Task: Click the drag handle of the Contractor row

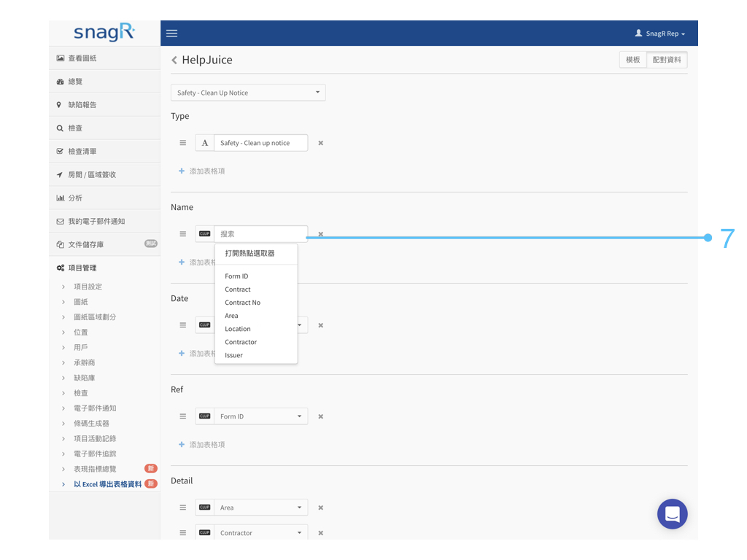Action: [183, 533]
